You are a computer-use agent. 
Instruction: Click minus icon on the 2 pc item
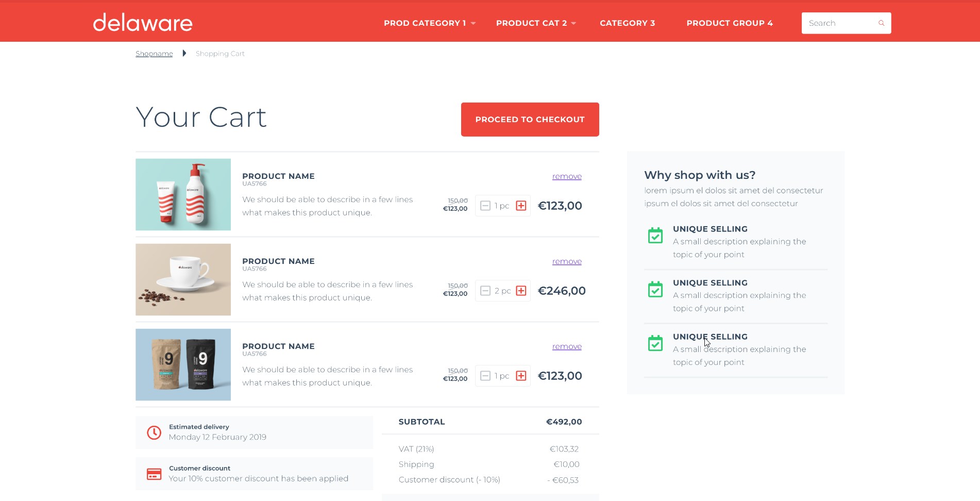[x=485, y=291]
